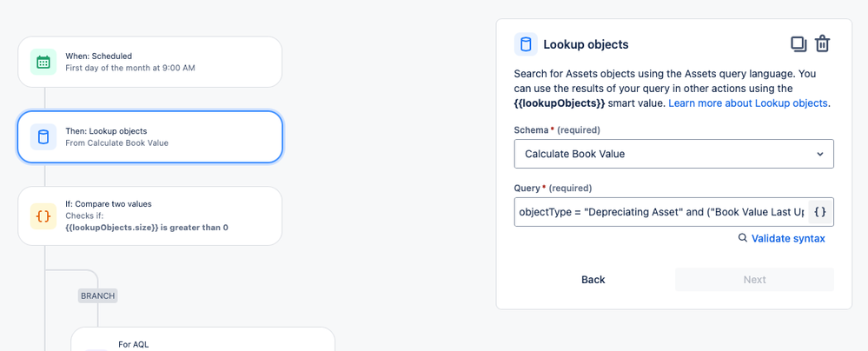The image size is (868, 351).
Task: Delete the Lookup objects step via trash icon
Action: coord(823,44)
